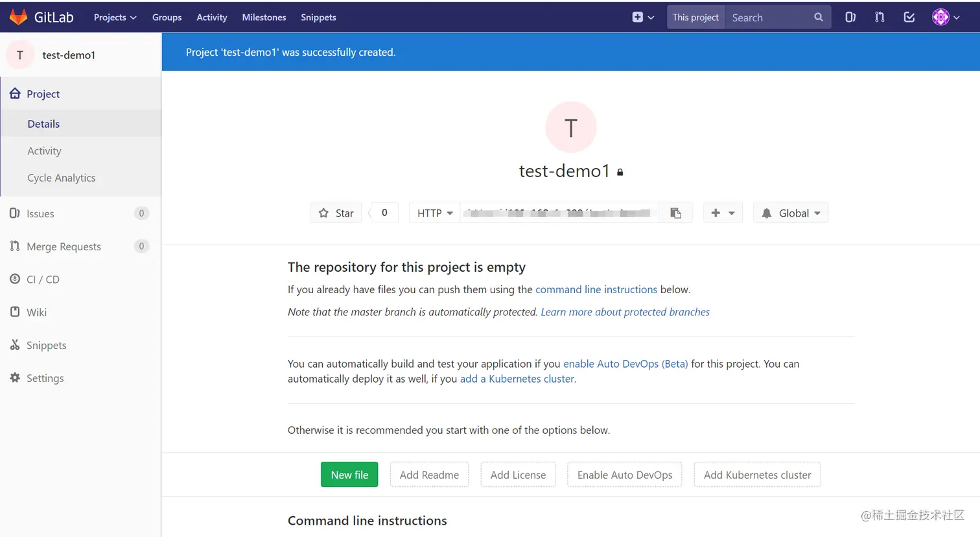Viewport: 980px width, 537px height.
Task: Open the Activity navbar item
Action: click(x=212, y=18)
